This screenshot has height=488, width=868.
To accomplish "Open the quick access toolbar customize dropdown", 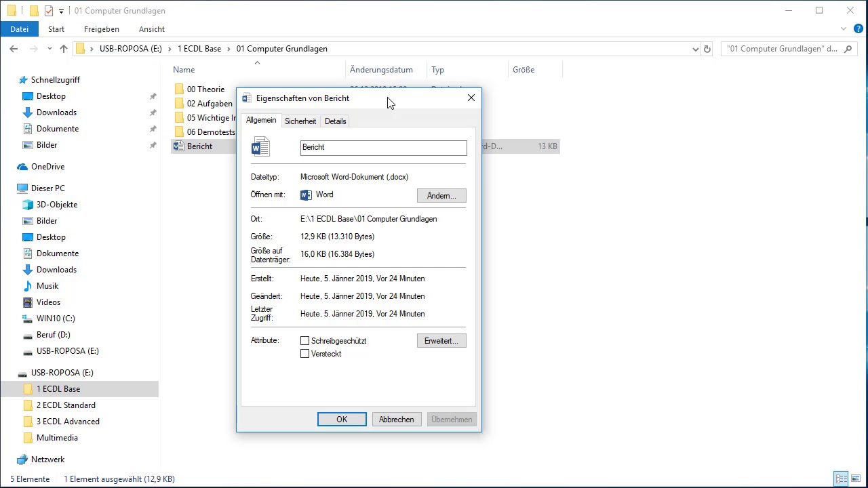I will click(61, 11).
